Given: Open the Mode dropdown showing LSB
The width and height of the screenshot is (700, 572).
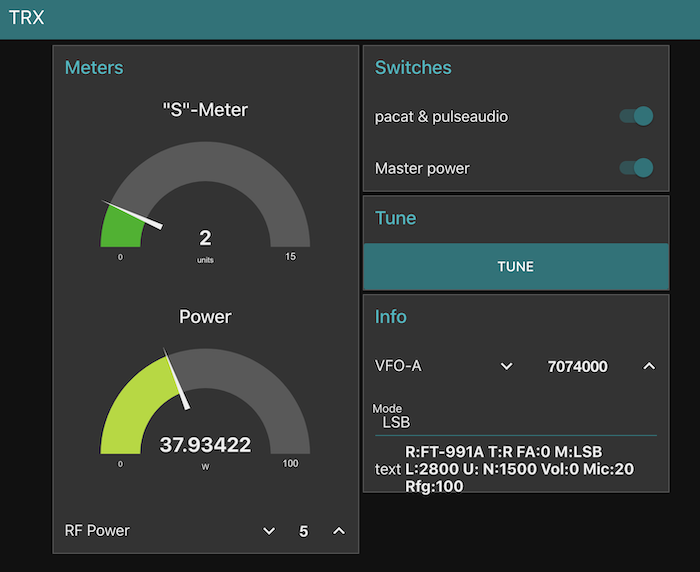Looking at the screenshot, I should point(514,422).
